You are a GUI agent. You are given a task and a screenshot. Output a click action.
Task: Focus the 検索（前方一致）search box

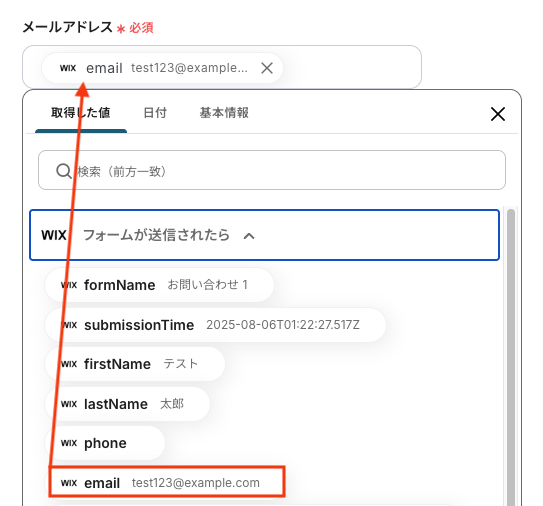(x=272, y=170)
